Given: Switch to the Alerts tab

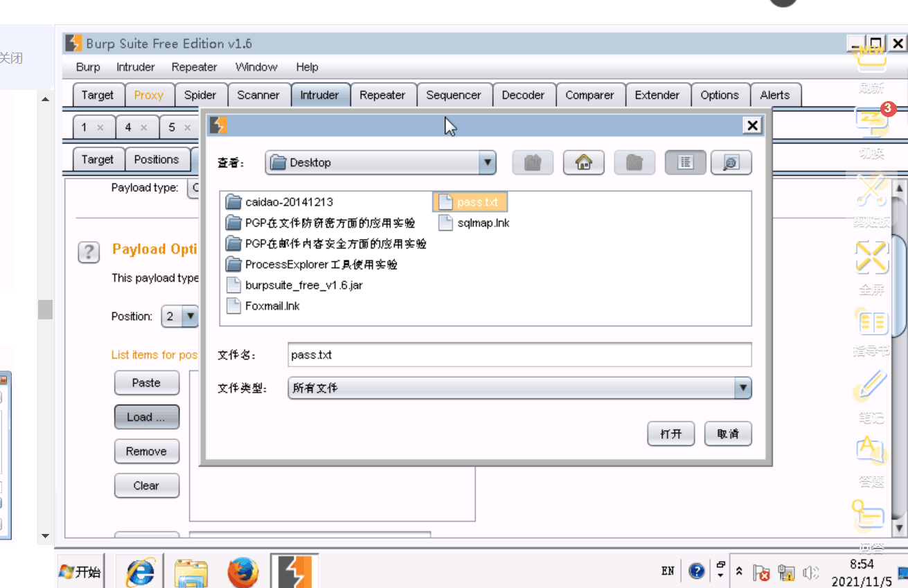Looking at the screenshot, I should click(775, 96).
